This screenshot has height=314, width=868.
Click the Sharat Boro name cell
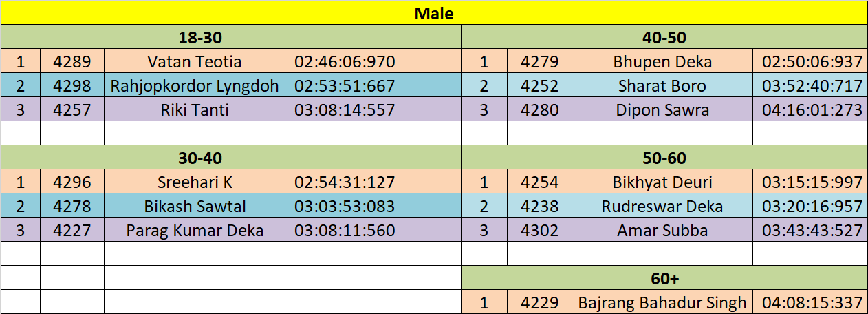click(x=662, y=86)
